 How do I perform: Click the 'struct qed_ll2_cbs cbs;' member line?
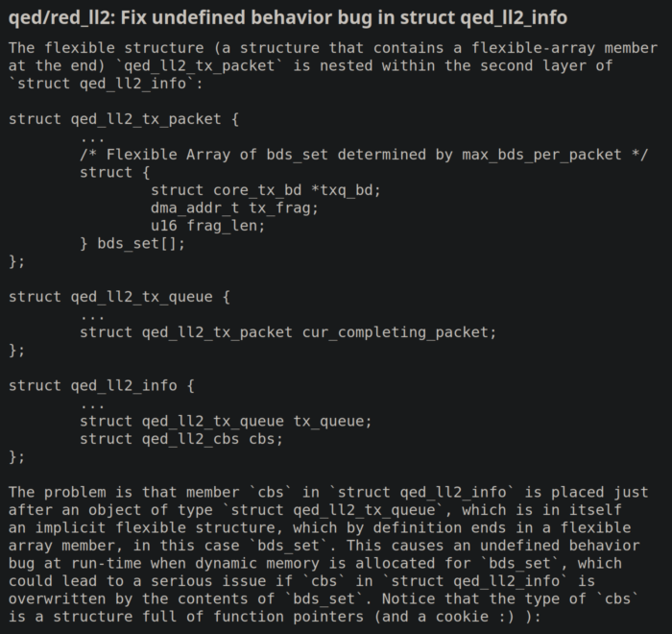181,439
